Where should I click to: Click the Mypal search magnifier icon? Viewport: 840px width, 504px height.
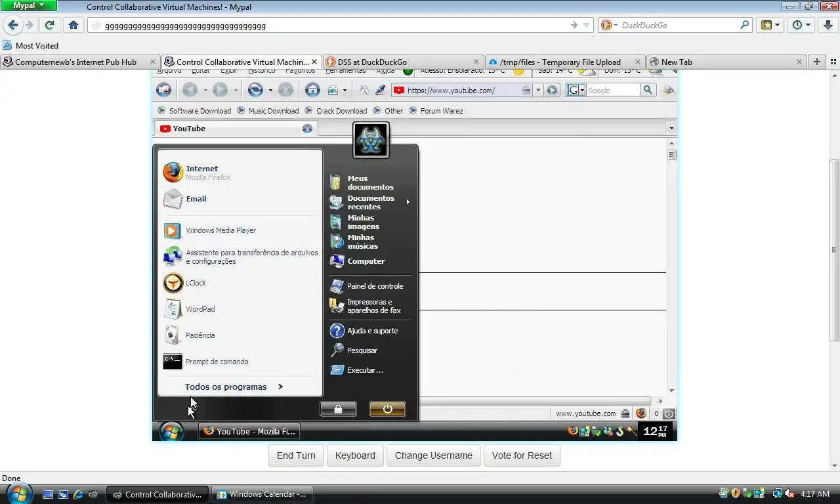coord(745,25)
